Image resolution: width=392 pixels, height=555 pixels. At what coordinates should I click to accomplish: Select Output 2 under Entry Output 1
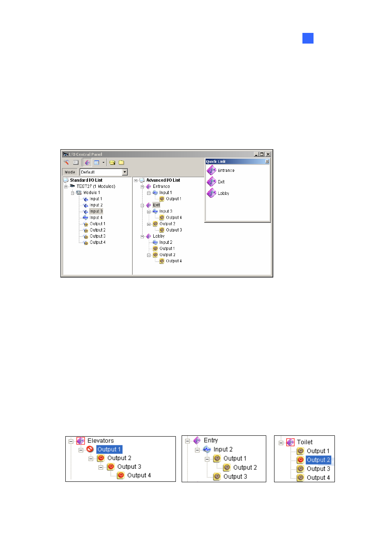(245, 467)
